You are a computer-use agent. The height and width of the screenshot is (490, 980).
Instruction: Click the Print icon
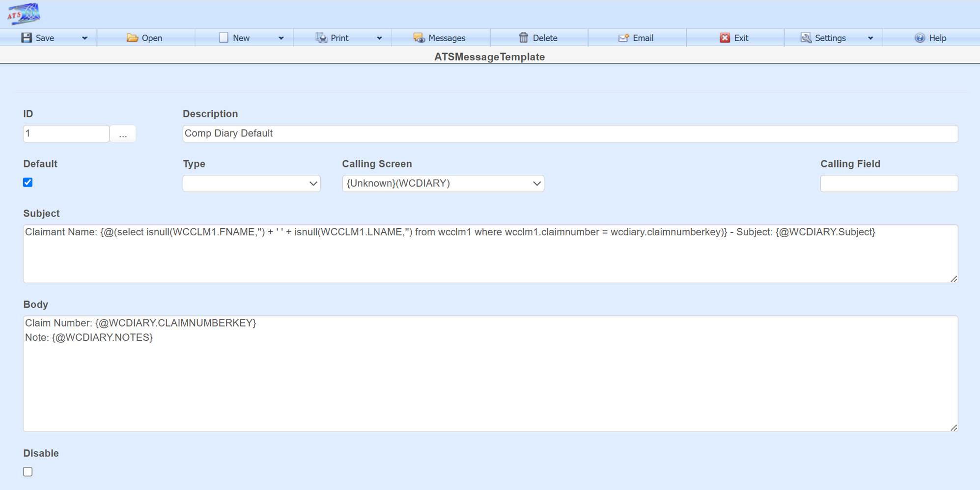(321, 37)
